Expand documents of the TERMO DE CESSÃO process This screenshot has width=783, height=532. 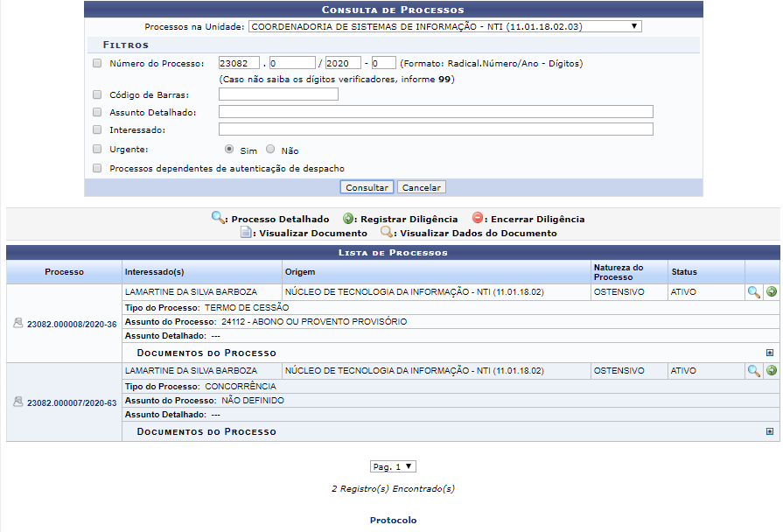click(x=770, y=353)
